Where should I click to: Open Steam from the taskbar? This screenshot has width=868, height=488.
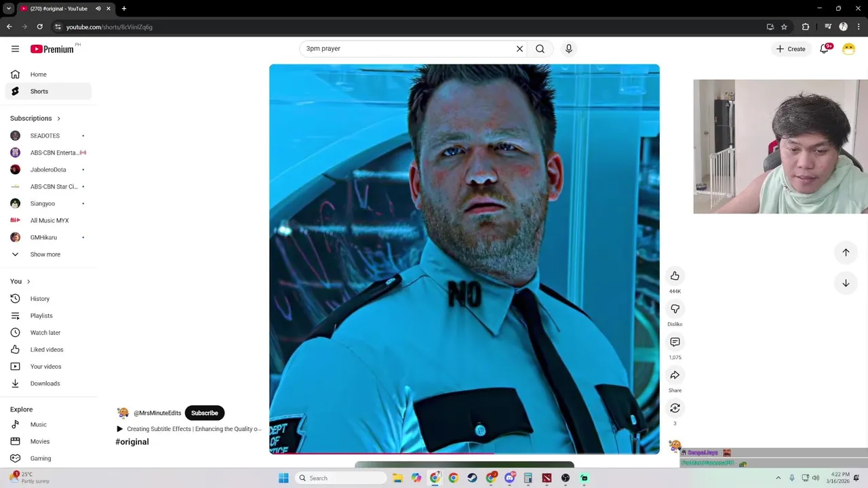pos(472,478)
